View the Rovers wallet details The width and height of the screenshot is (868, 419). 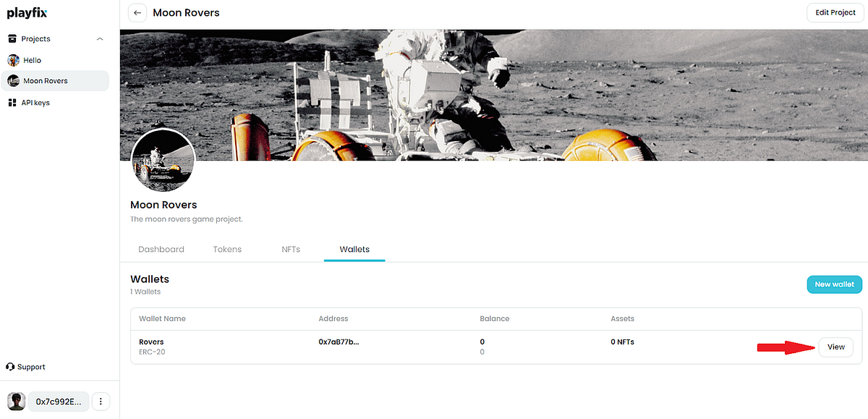[835, 347]
